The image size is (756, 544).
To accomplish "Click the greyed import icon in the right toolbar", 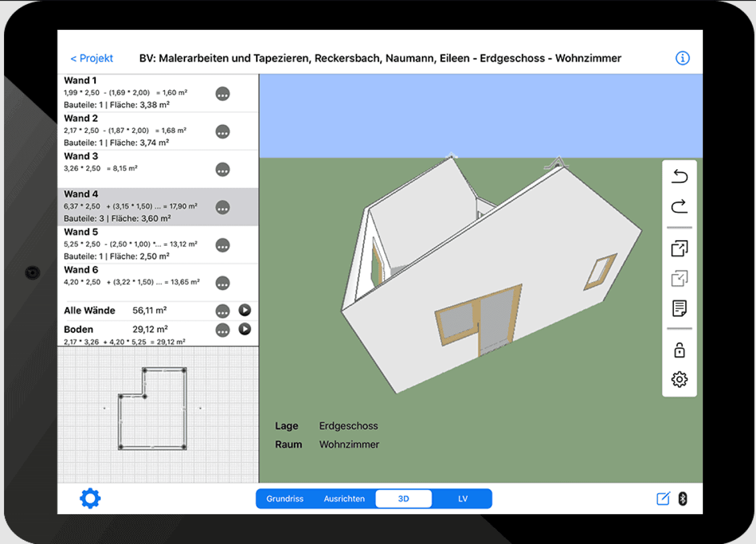I will pyautogui.click(x=679, y=278).
